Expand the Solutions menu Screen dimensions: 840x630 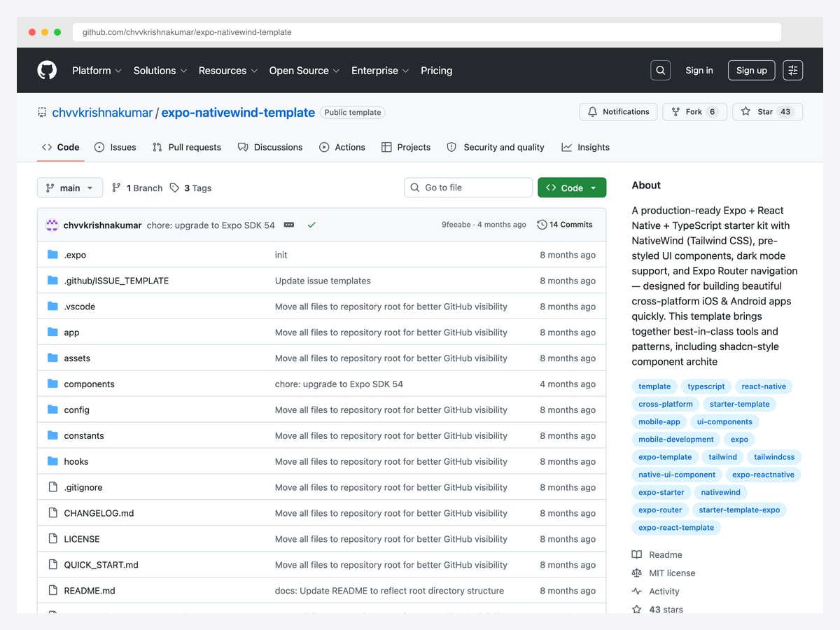(x=160, y=71)
